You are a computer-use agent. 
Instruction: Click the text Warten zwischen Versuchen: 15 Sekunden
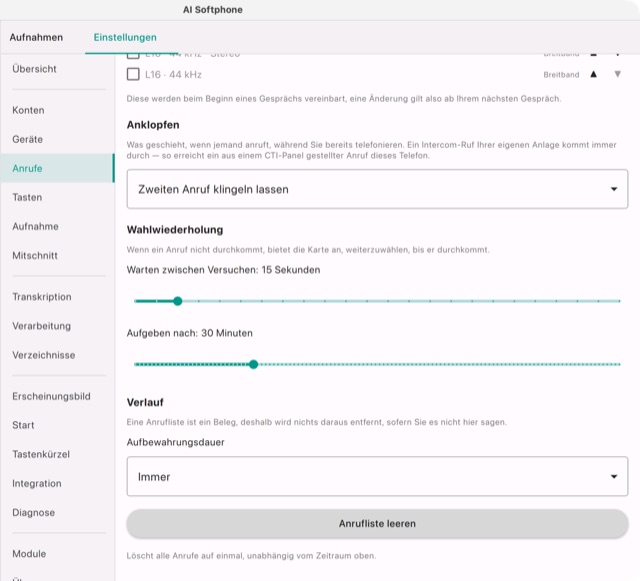(x=223, y=270)
